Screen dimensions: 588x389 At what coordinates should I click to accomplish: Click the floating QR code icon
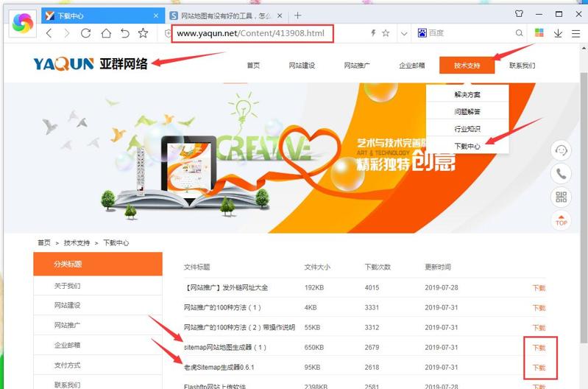[x=561, y=197]
